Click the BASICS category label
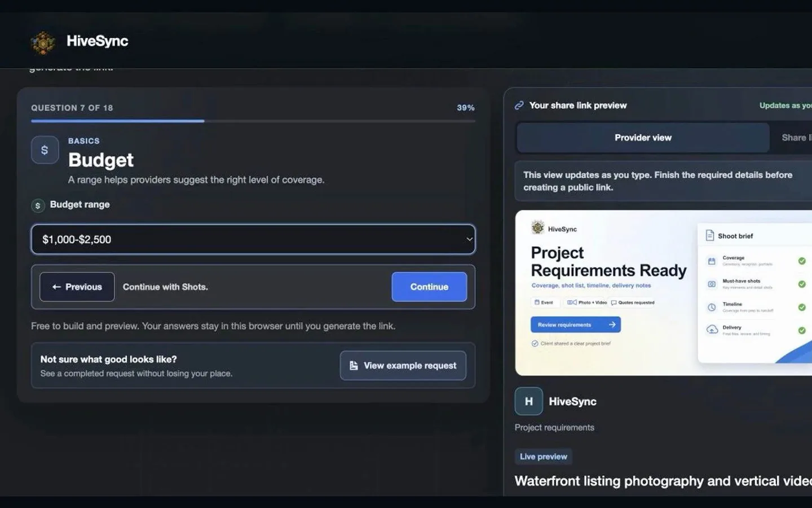 (84, 141)
